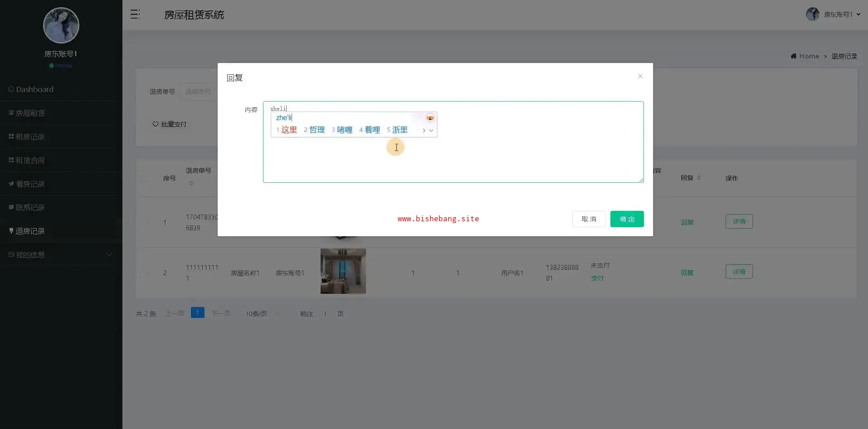
Task: Sort by 退房单号 column arrows
Action: pyautogui.click(x=191, y=183)
